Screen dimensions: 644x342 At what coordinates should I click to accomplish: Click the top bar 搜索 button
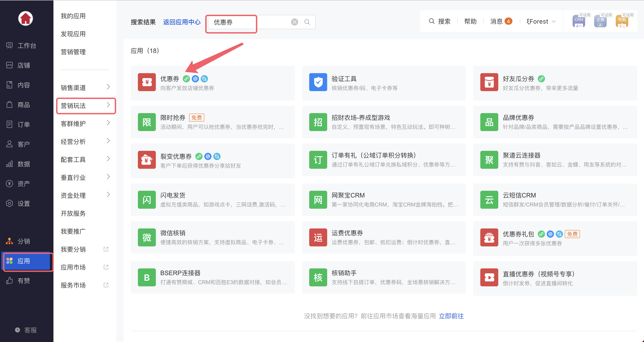(440, 22)
